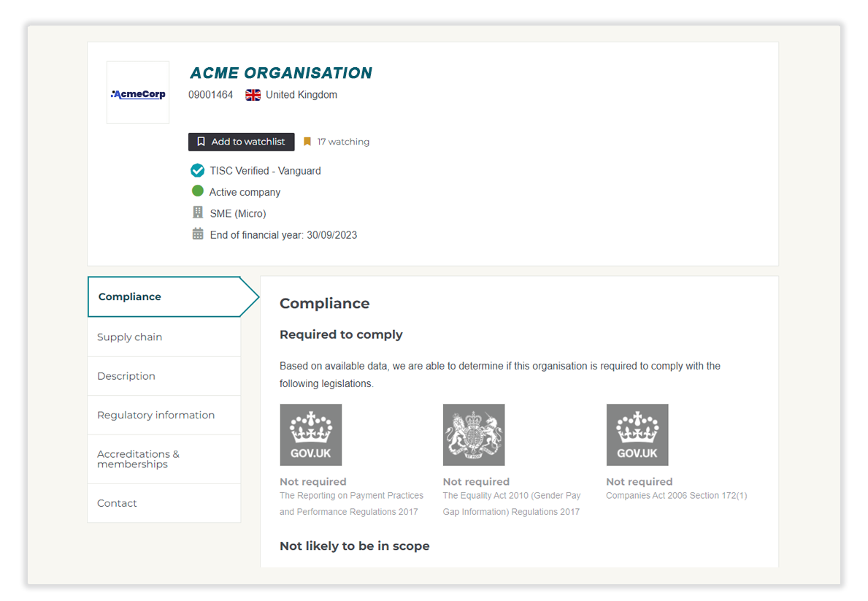This screenshot has width=868, height=601.
Task: Click the financial year calendar icon
Action: coord(198,234)
